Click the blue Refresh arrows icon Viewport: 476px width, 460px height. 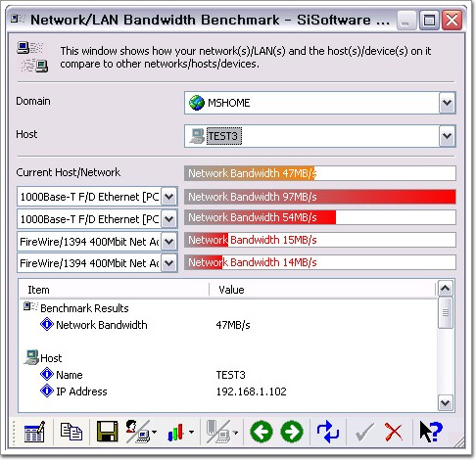pos(328,432)
